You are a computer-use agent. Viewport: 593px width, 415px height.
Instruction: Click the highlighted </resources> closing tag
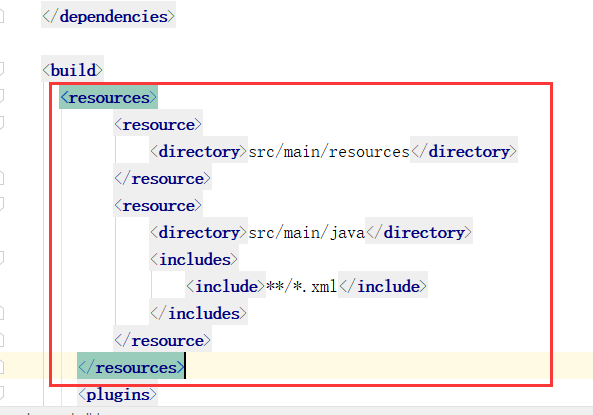131,368
